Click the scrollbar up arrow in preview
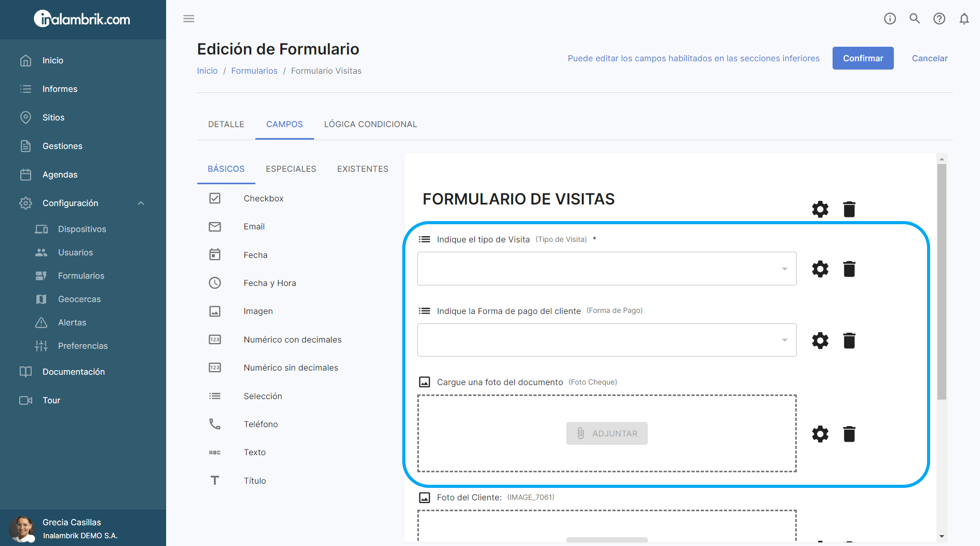The height and width of the screenshot is (546, 980). pyautogui.click(x=942, y=159)
